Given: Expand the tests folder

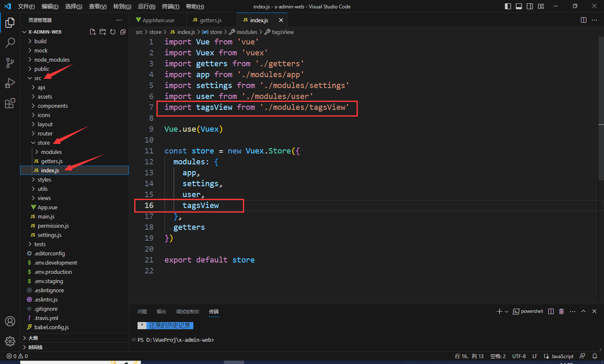Looking at the screenshot, I should pyautogui.click(x=75, y=244).
